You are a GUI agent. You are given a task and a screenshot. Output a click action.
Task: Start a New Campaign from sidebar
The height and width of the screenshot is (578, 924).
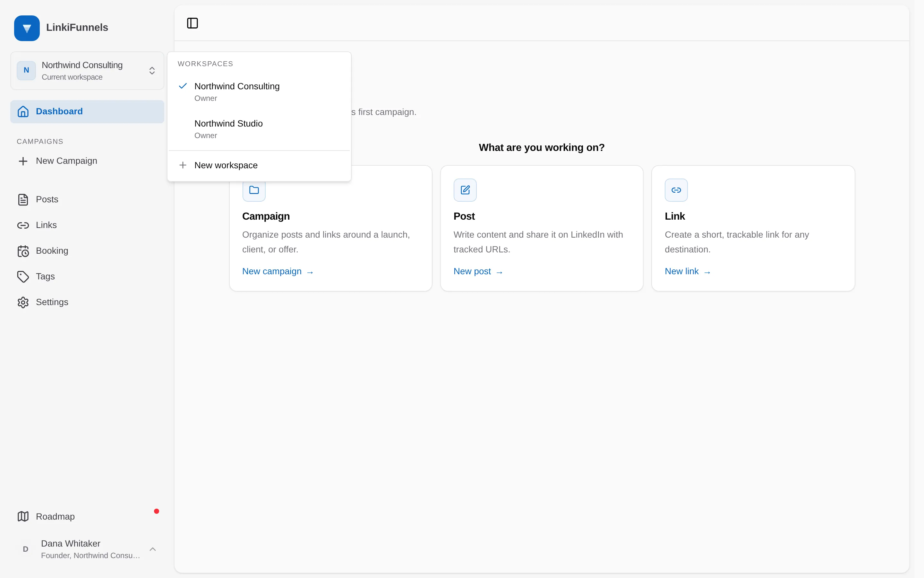point(87,161)
